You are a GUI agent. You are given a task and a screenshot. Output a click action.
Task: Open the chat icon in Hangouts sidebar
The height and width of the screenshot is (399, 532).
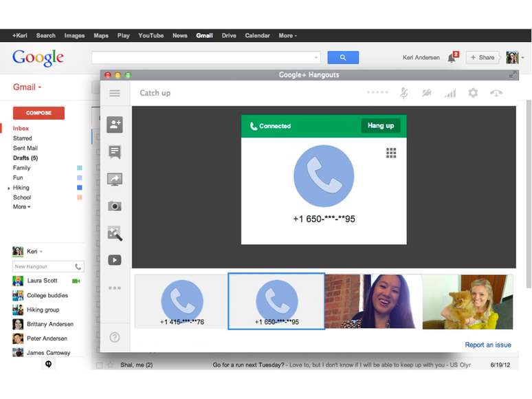(115, 152)
